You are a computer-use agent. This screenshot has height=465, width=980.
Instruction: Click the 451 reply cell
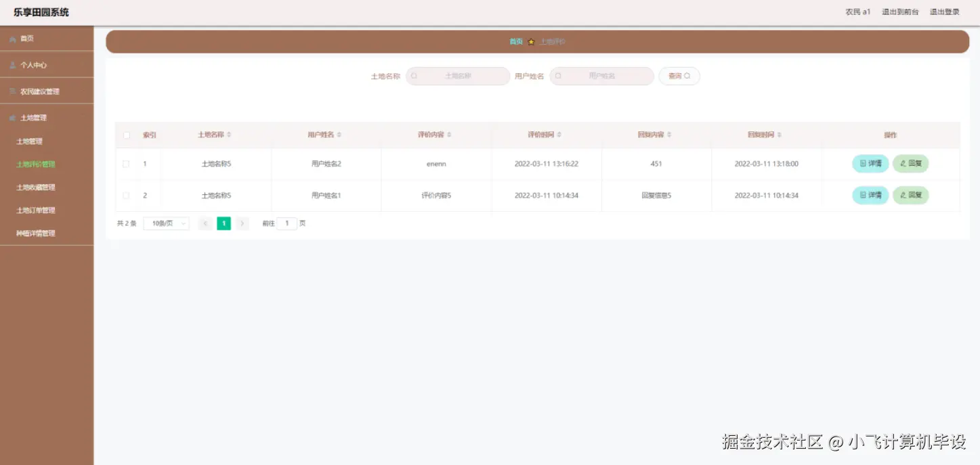[x=656, y=164]
